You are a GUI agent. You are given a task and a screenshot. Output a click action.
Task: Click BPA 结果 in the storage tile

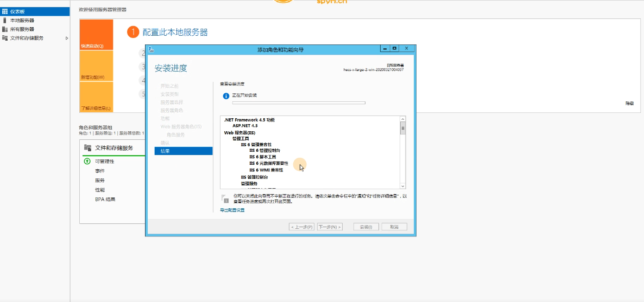[105, 200]
